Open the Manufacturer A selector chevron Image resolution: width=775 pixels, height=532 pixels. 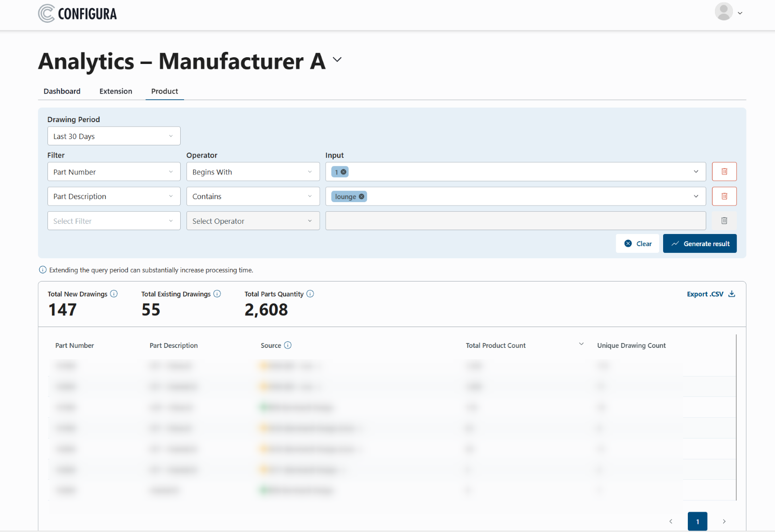click(x=337, y=60)
